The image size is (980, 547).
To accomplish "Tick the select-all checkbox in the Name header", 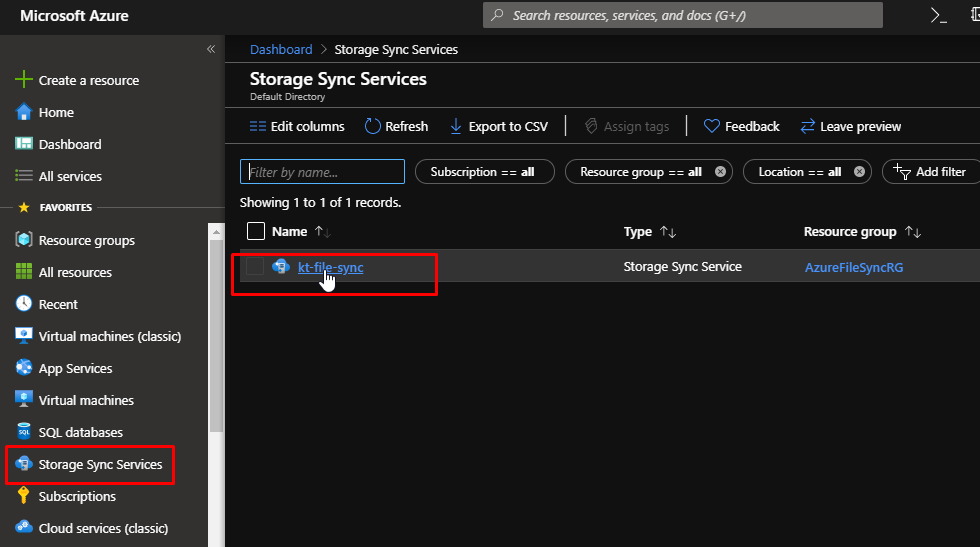I will 256,231.
